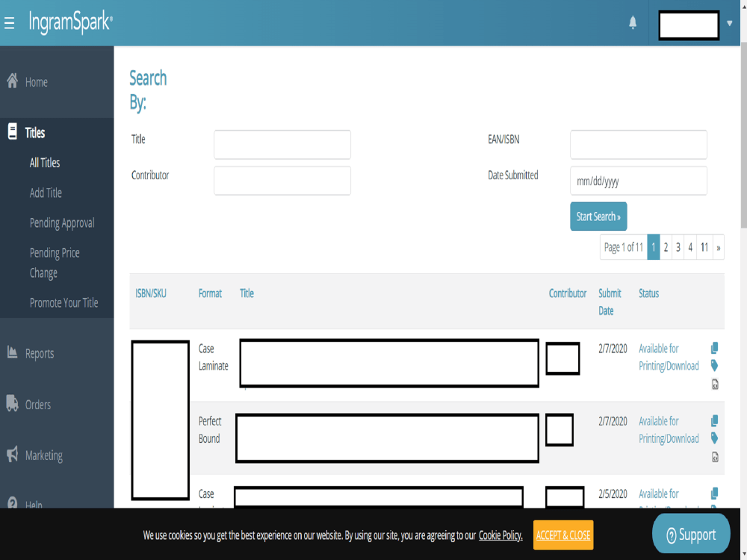Click ACCEPT & CLOSE cookie button
This screenshot has width=747, height=560.
[x=563, y=535]
